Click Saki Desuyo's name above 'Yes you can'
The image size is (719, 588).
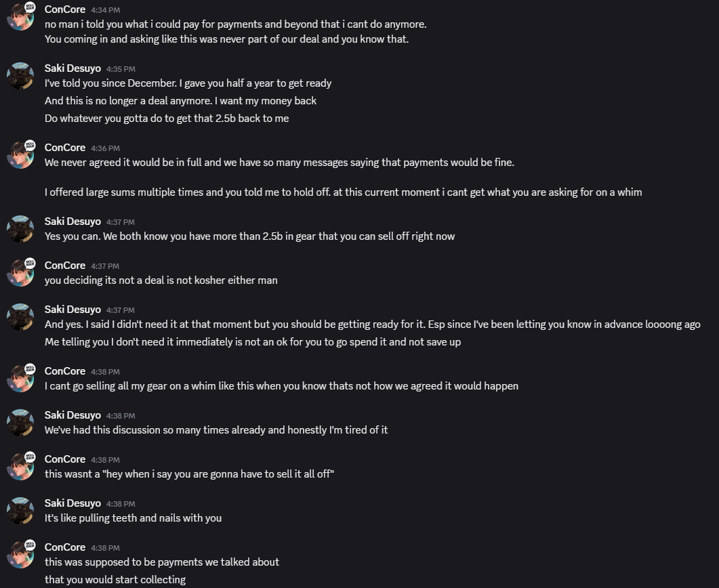[x=73, y=222]
